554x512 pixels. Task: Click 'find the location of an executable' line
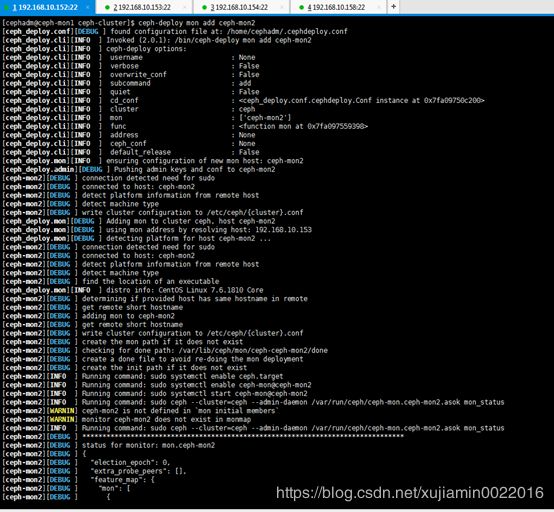(111, 282)
